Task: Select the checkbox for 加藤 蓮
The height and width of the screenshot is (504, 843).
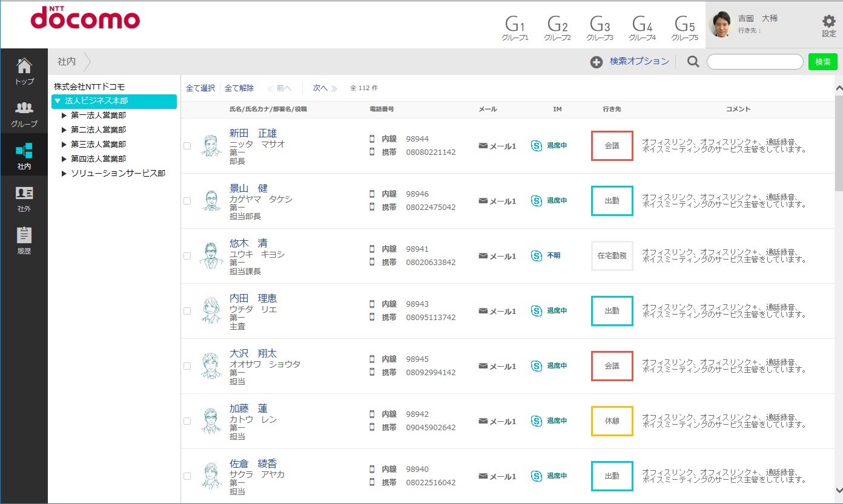Action: coord(187,421)
